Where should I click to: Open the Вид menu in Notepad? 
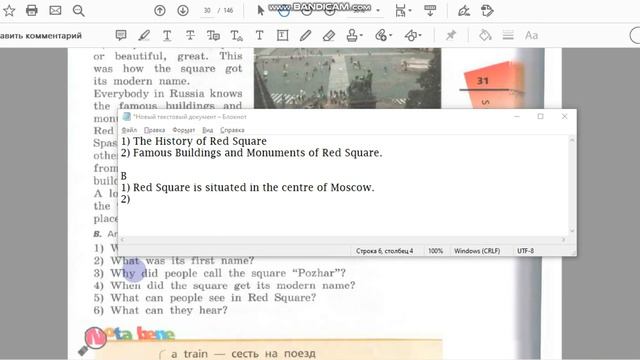(x=208, y=130)
